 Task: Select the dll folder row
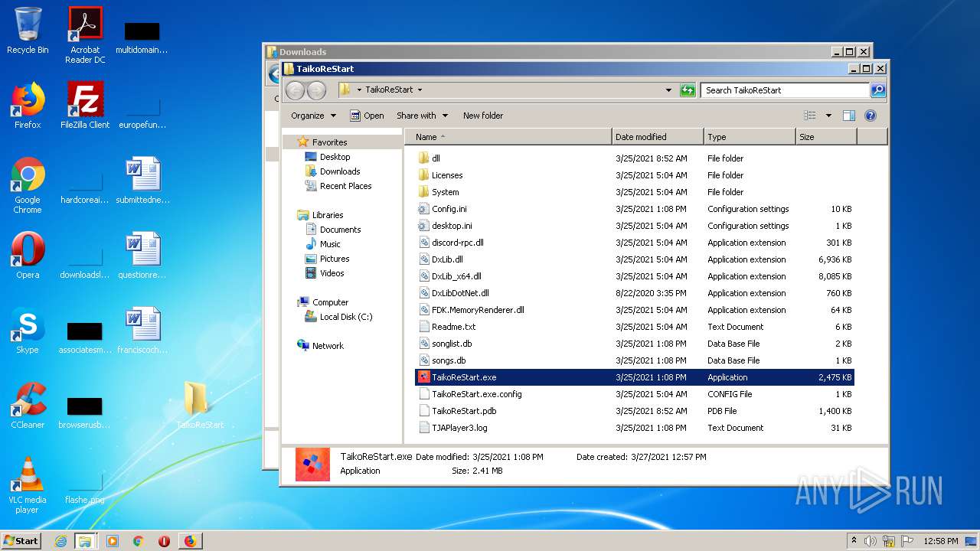[635, 158]
